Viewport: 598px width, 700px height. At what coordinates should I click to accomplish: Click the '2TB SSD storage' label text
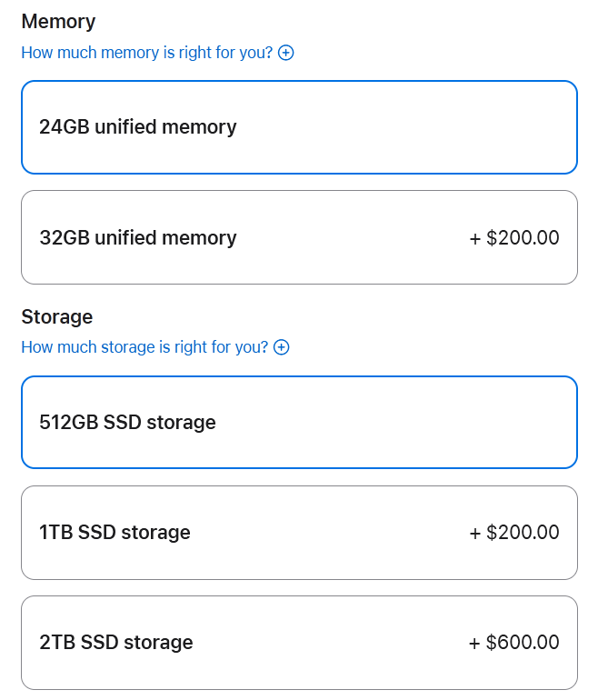coord(116,643)
